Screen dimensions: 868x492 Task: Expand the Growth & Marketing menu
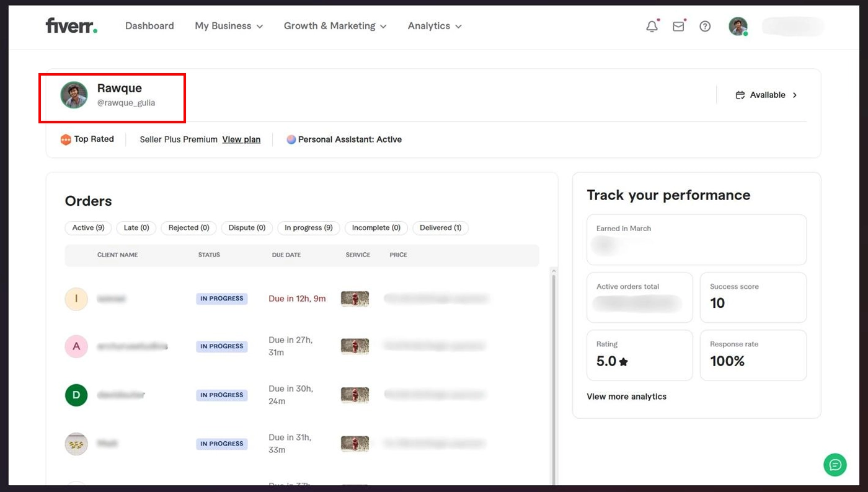(335, 26)
